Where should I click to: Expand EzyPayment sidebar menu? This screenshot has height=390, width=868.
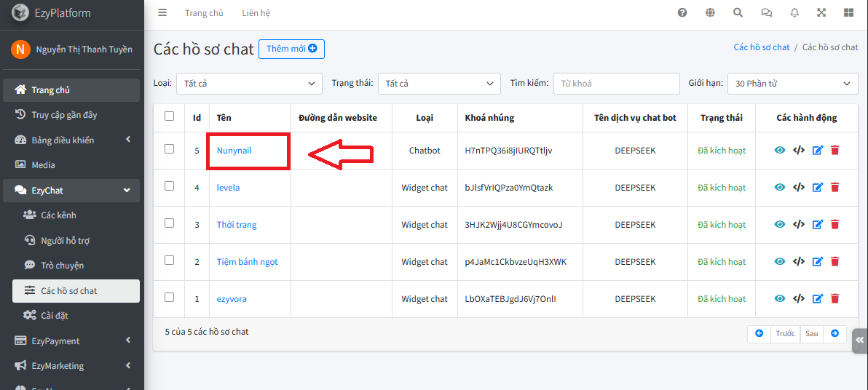[72, 341]
